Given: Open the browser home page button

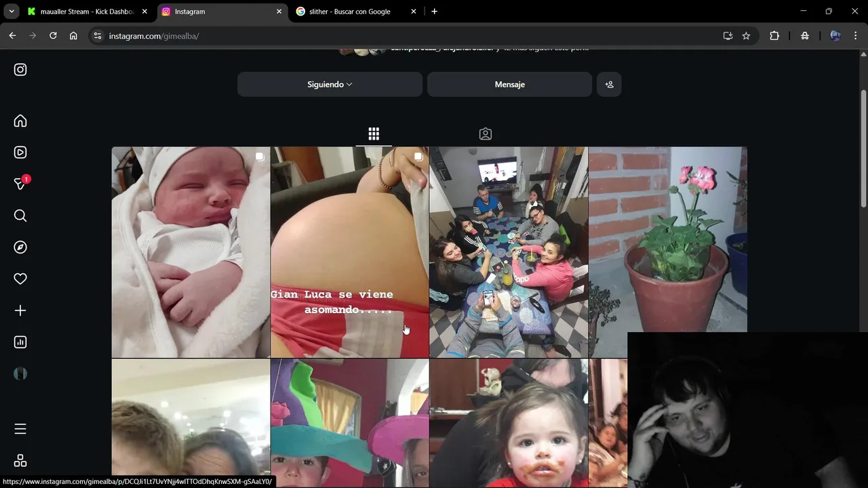Looking at the screenshot, I should coord(73,36).
